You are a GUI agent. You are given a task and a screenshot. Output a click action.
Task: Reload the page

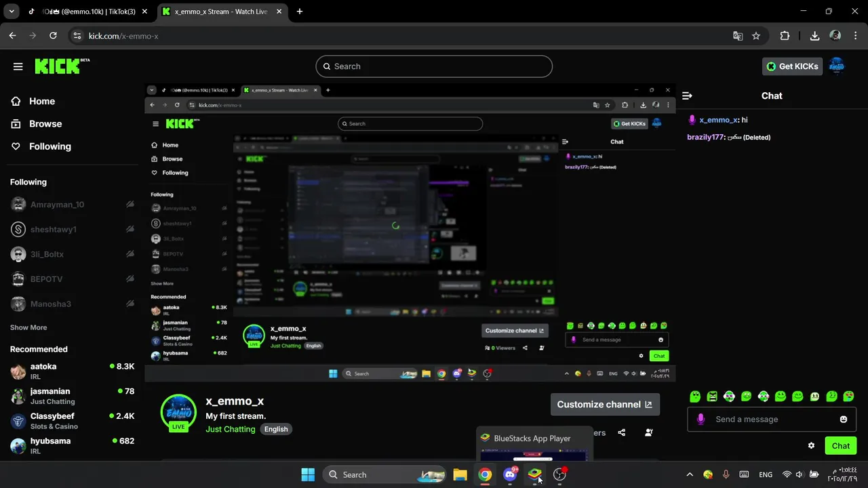tap(53, 36)
